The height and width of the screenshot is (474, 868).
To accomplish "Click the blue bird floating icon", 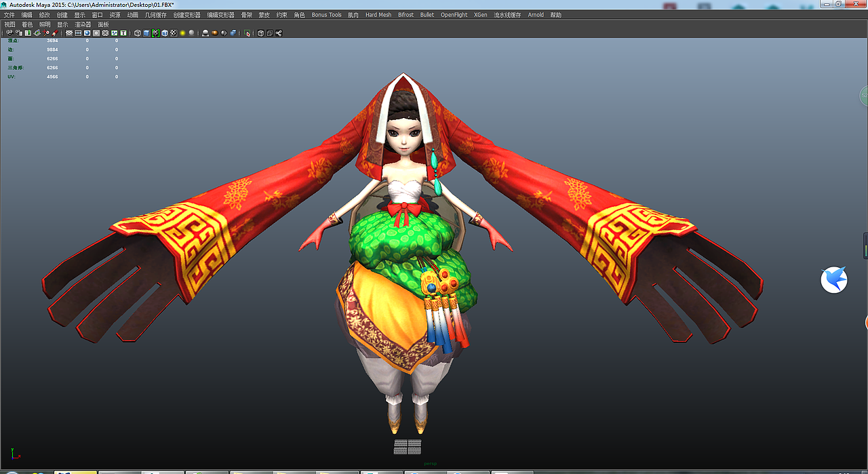I will click(834, 279).
